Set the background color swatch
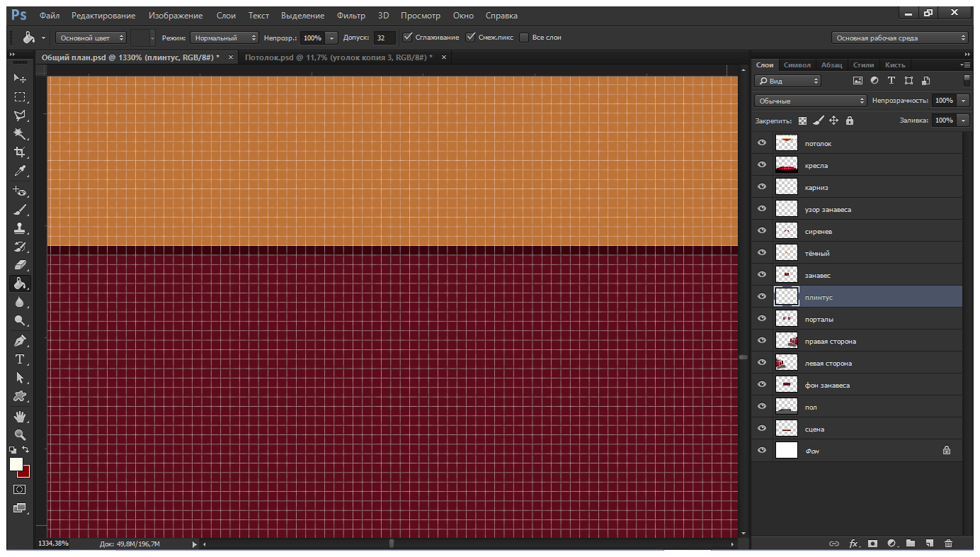The image size is (980, 557). pyautogui.click(x=25, y=473)
